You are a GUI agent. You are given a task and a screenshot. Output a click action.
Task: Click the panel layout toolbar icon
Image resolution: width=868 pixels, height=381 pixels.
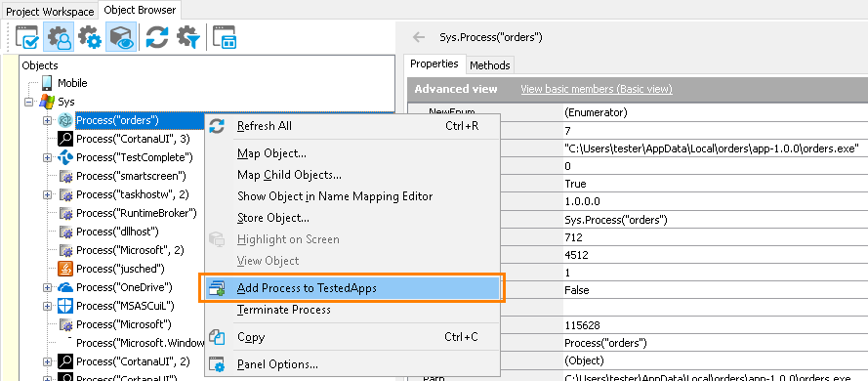click(x=225, y=37)
